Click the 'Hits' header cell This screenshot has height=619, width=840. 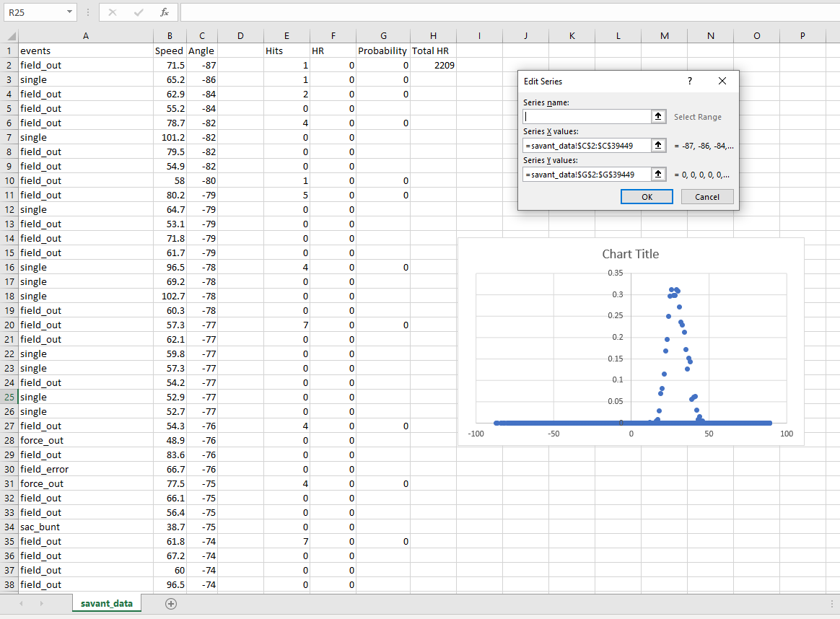pyautogui.click(x=286, y=51)
